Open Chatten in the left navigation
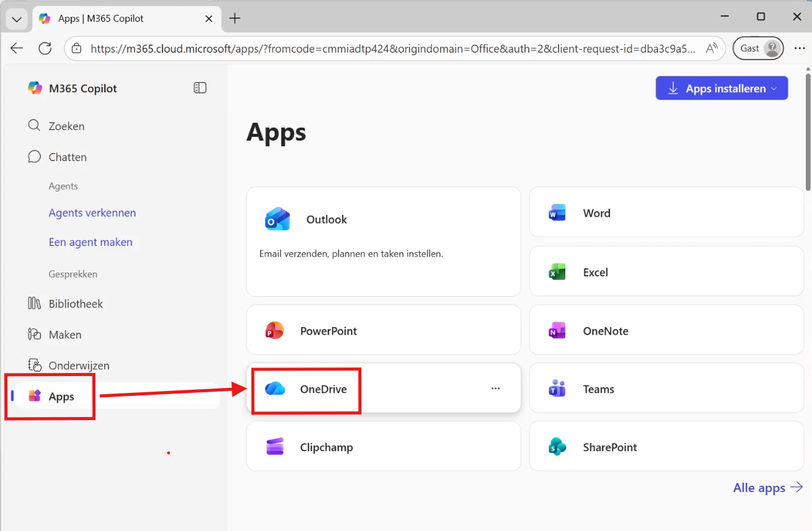 tap(67, 157)
